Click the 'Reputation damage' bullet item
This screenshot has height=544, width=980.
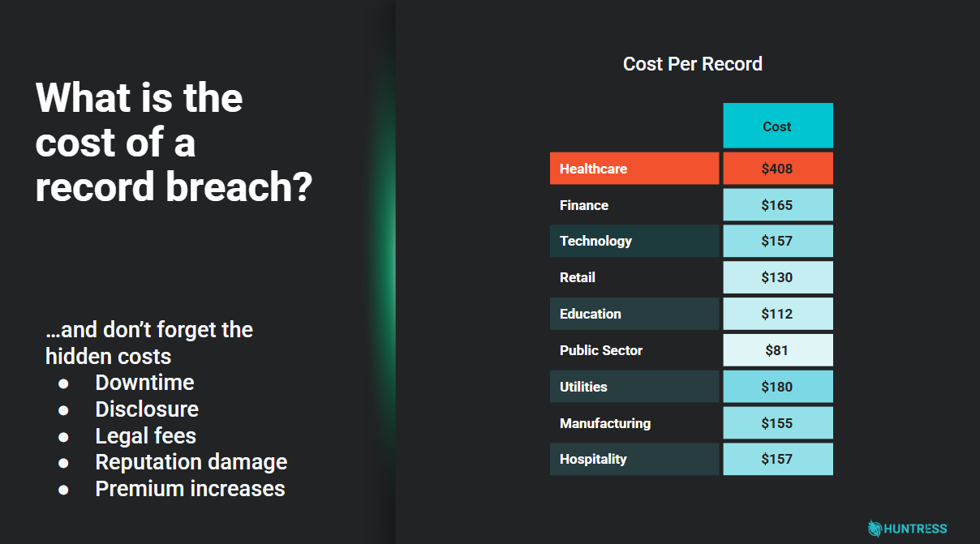point(191,462)
